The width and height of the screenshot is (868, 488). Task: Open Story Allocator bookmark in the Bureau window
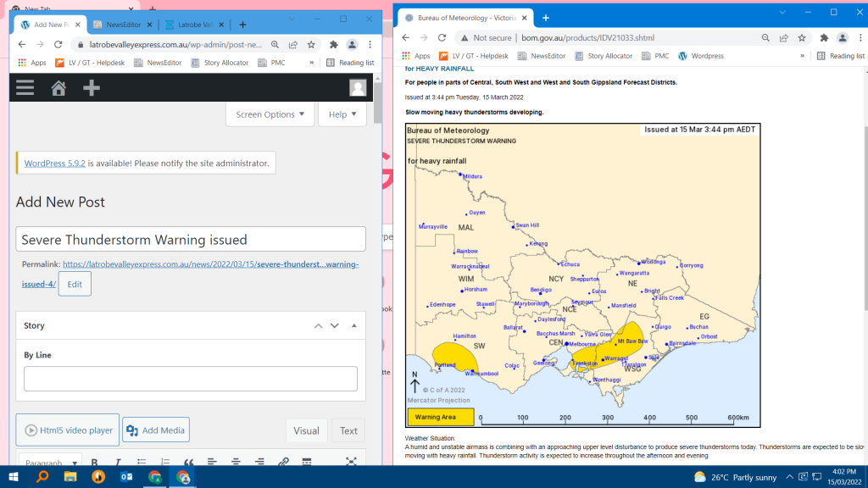pos(604,56)
